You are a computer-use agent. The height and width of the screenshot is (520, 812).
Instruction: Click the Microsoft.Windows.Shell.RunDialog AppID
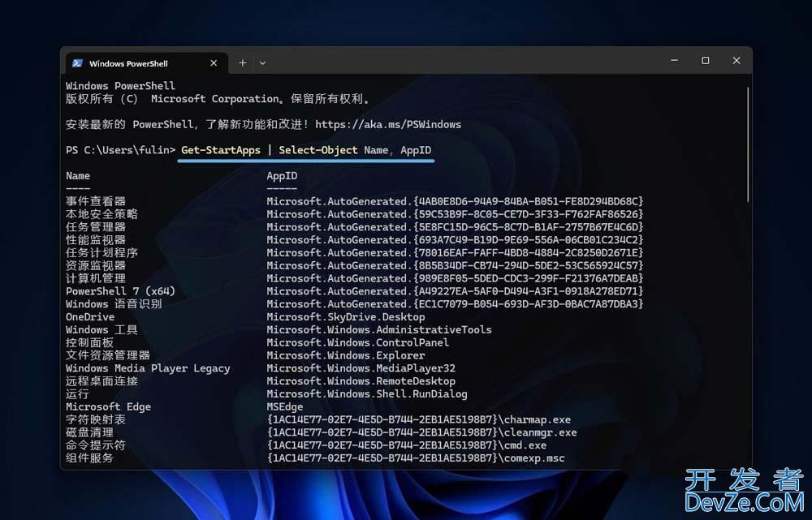coord(367,394)
